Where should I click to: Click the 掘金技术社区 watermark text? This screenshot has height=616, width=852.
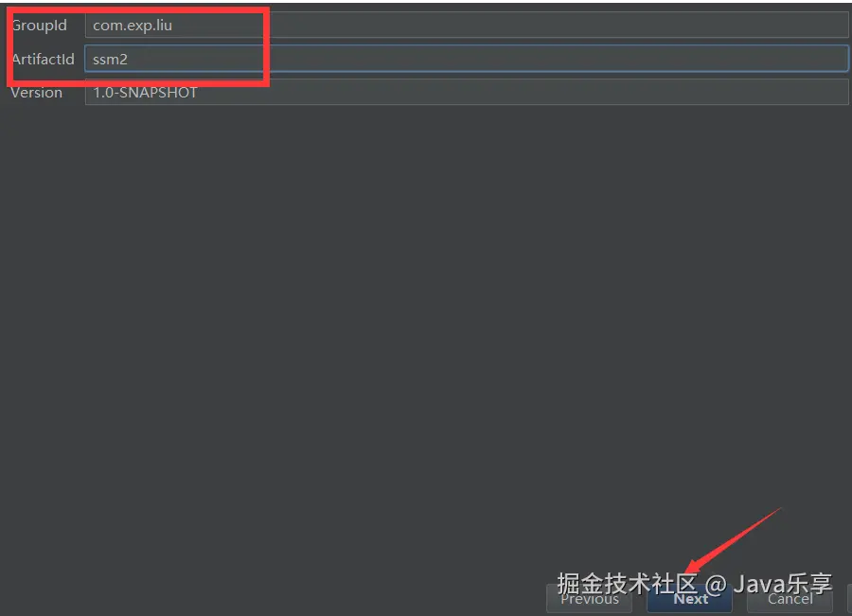click(627, 584)
